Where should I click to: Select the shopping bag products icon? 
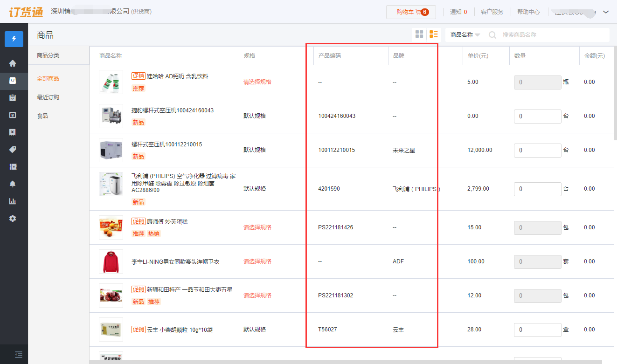(13, 81)
